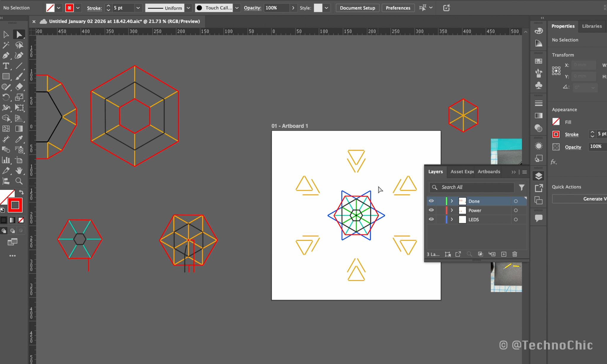Expand the Power layer contents
This screenshot has width=607, height=364.
(x=452, y=210)
